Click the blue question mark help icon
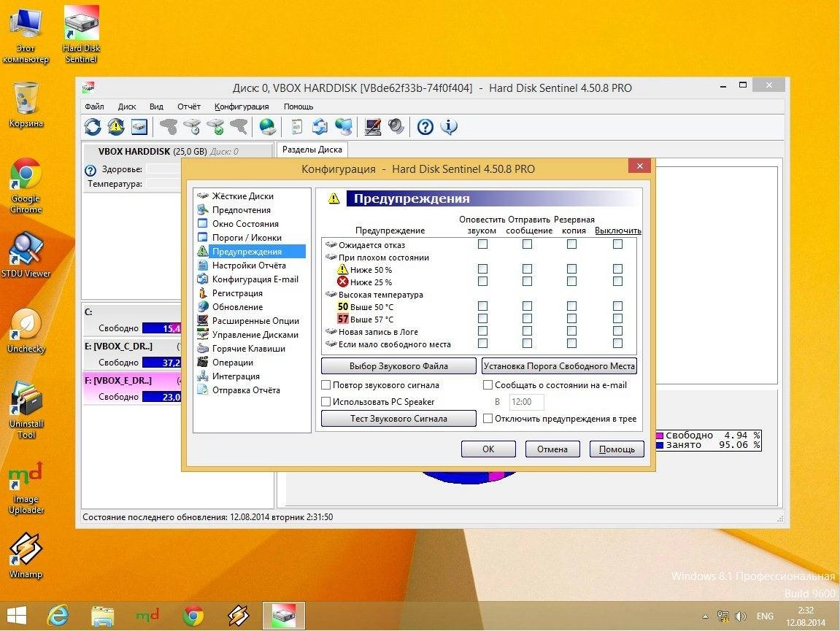Viewport: 840px width, 631px height. 425,127
